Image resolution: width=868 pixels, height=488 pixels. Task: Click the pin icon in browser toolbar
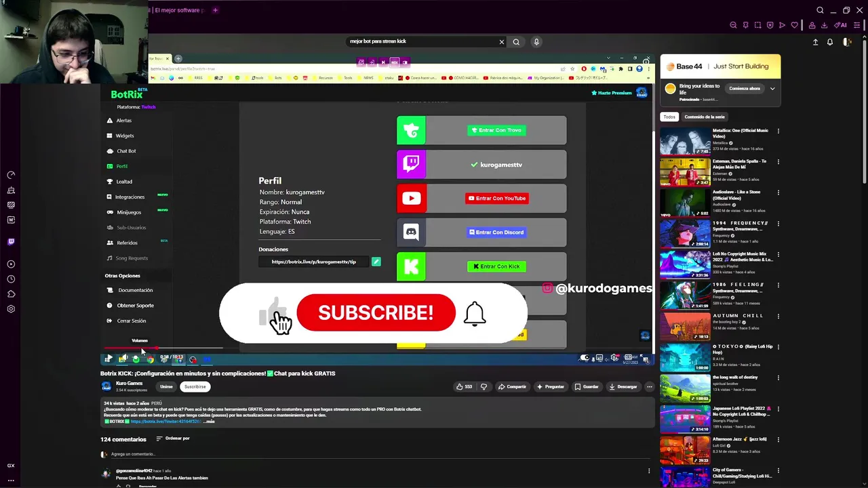[745, 25]
